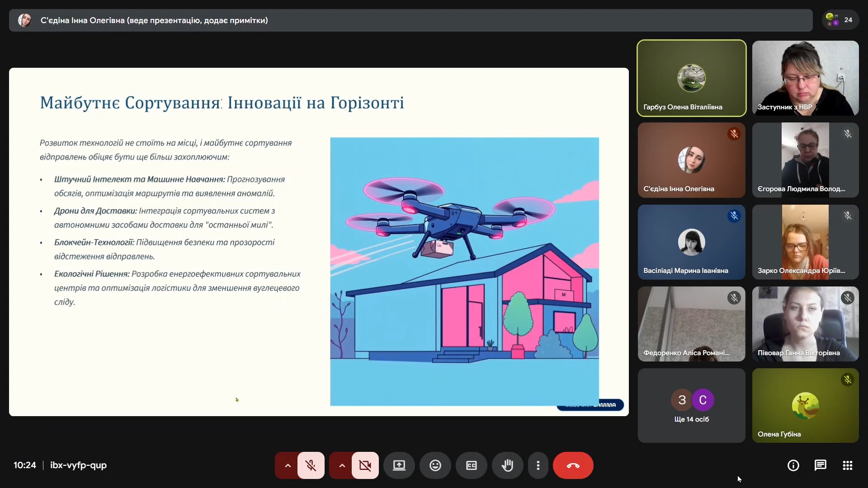The image size is (868, 488).
Task: Click the presenter name banner at top
Action: click(154, 20)
